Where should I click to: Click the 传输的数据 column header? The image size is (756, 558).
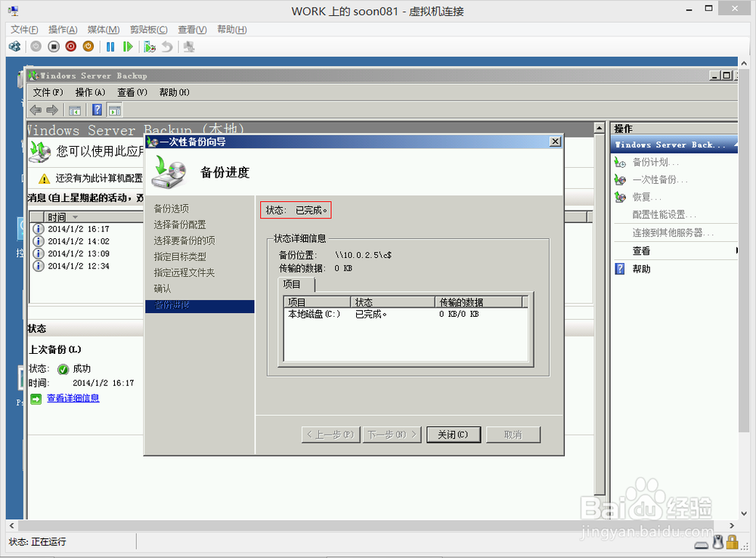click(x=479, y=302)
